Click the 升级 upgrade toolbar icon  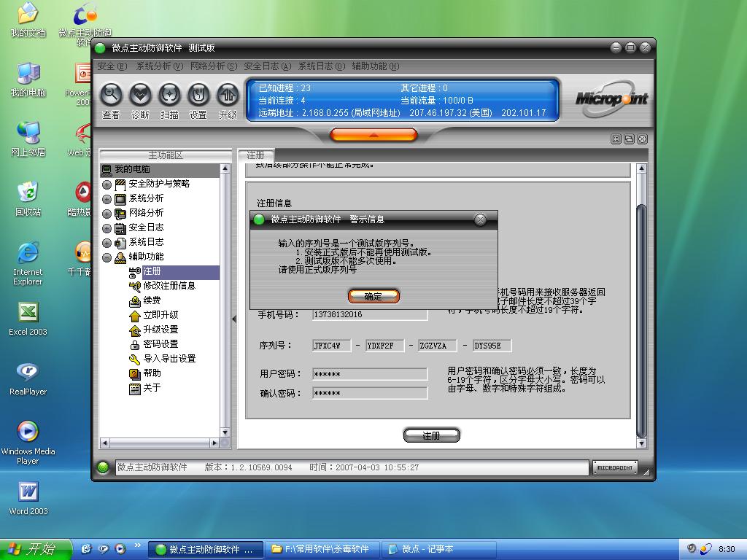(x=228, y=94)
